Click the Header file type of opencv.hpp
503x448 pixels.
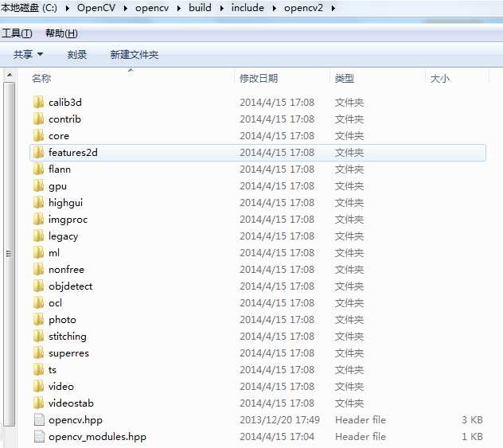361,420
